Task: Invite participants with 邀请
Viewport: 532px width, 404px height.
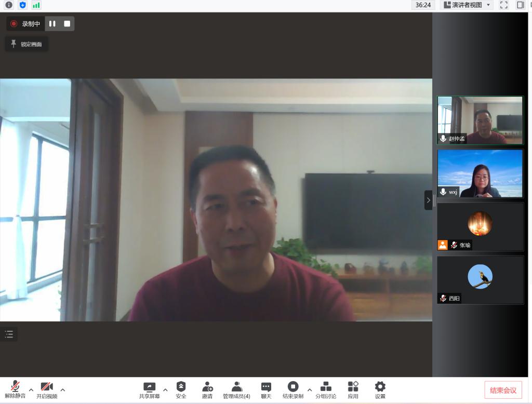Action: point(207,389)
